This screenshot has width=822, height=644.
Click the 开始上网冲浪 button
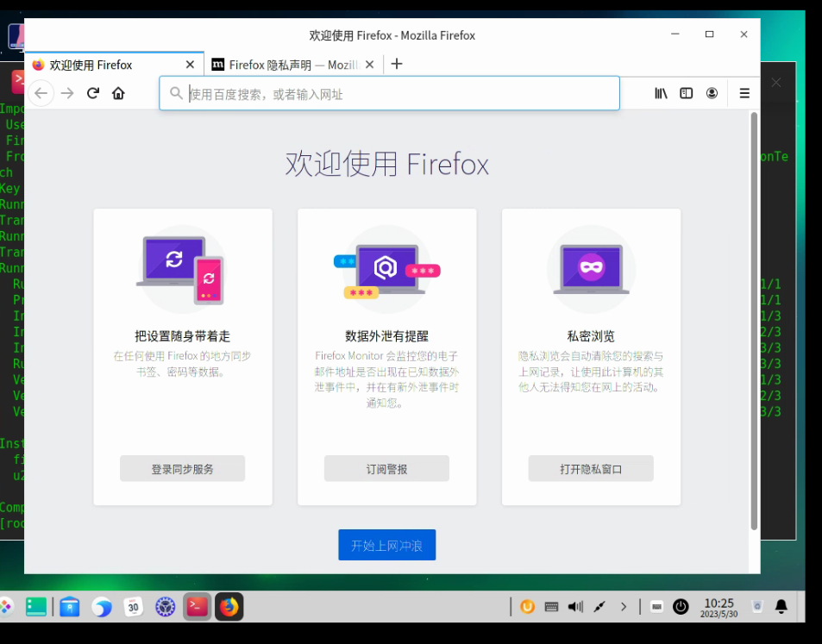click(386, 545)
